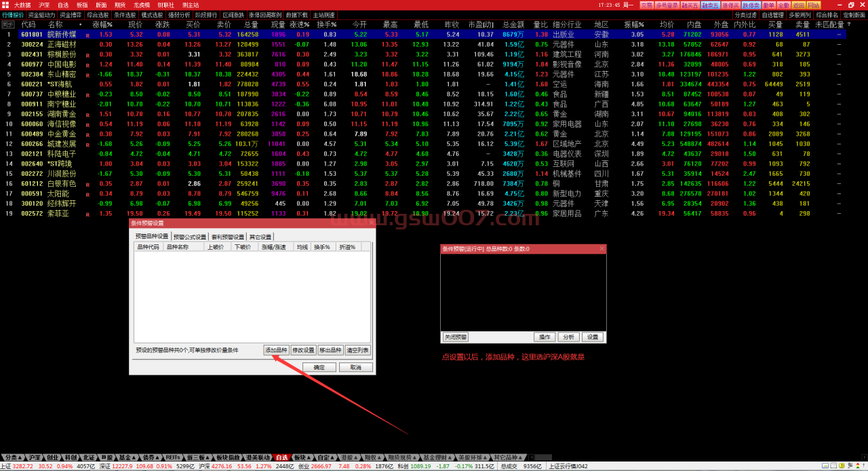Sort by the 总金额 column header

click(x=515, y=24)
